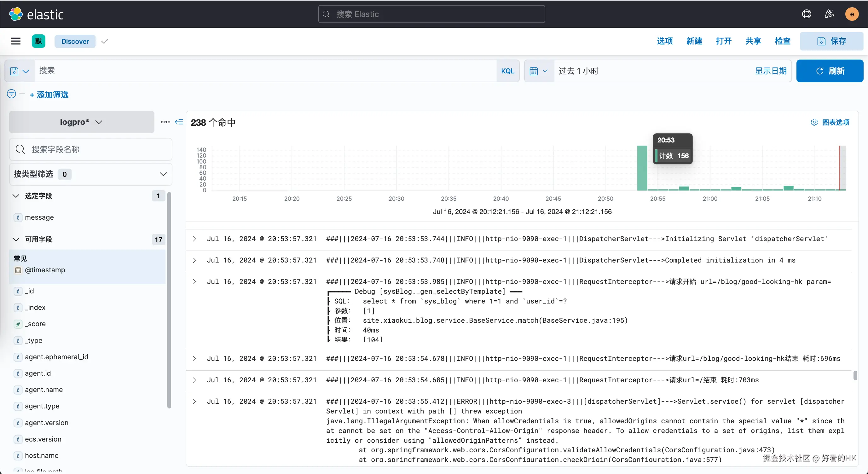Expand the first log row details
Image resolution: width=868 pixels, height=474 pixels.
tap(194, 239)
